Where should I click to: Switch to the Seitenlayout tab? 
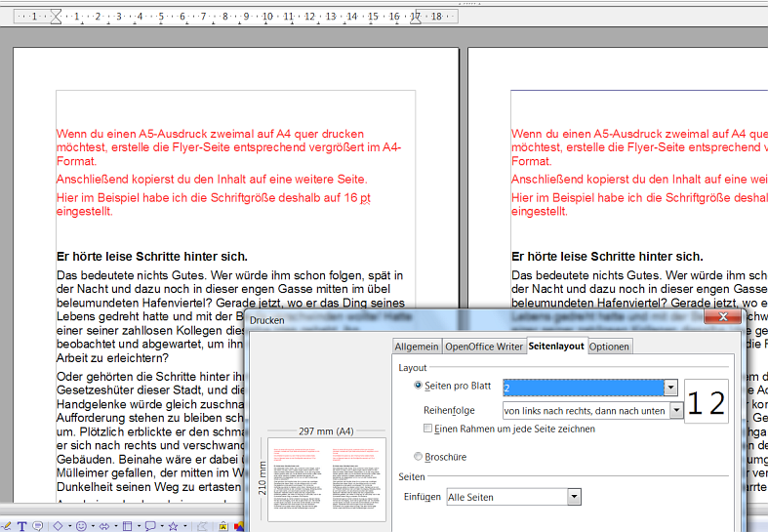(556, 346)
